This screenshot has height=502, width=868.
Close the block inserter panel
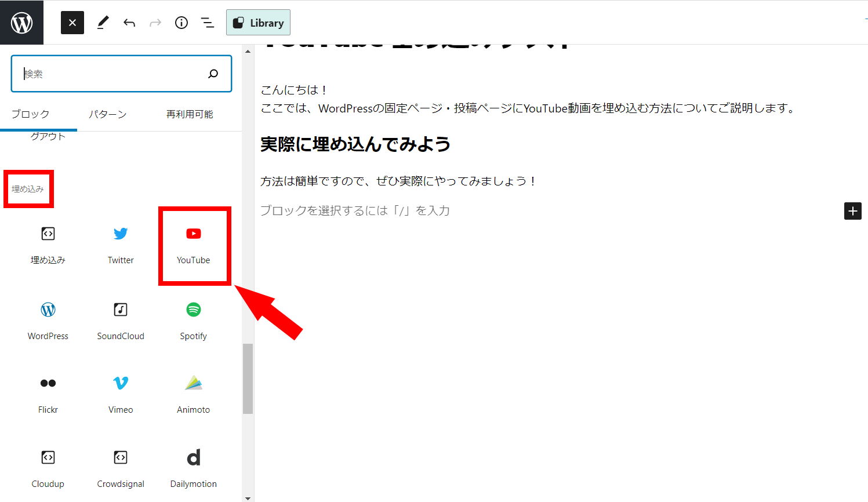coord(72,23)
